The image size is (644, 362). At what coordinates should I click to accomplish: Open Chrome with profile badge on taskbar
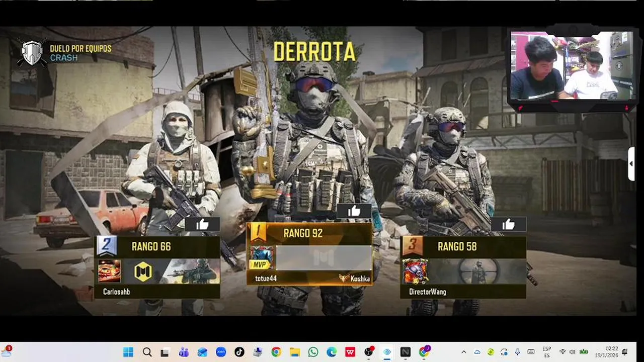point(424,351)
